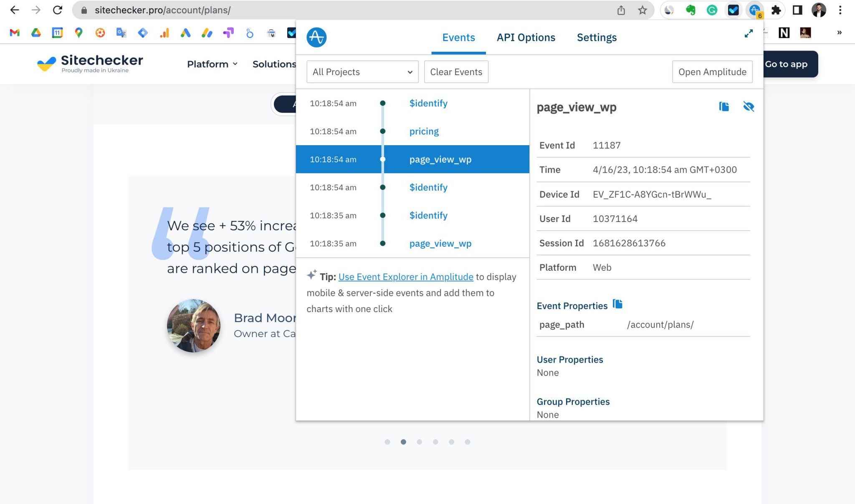Follow the Use Event Explorer in Amplitude link
The image size is (855, 504).
pyautogui.click(x=406, y=277)
